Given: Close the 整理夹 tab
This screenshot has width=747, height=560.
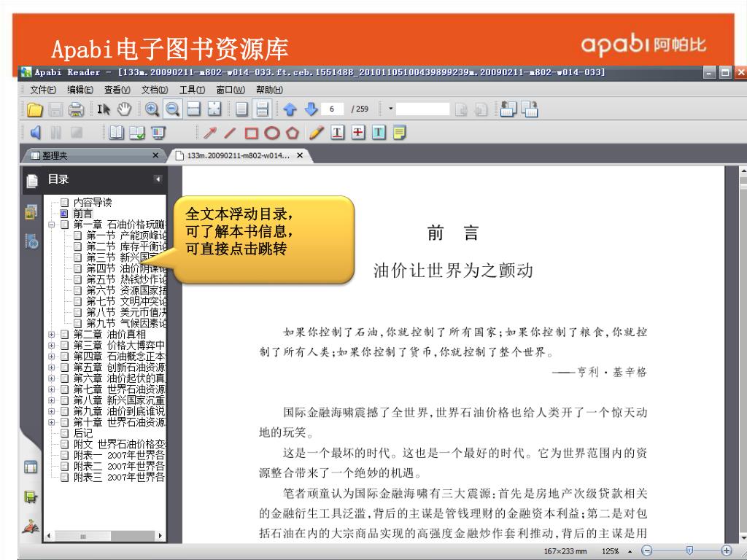Looking at the screenshot, I should [x=155, y=155].
